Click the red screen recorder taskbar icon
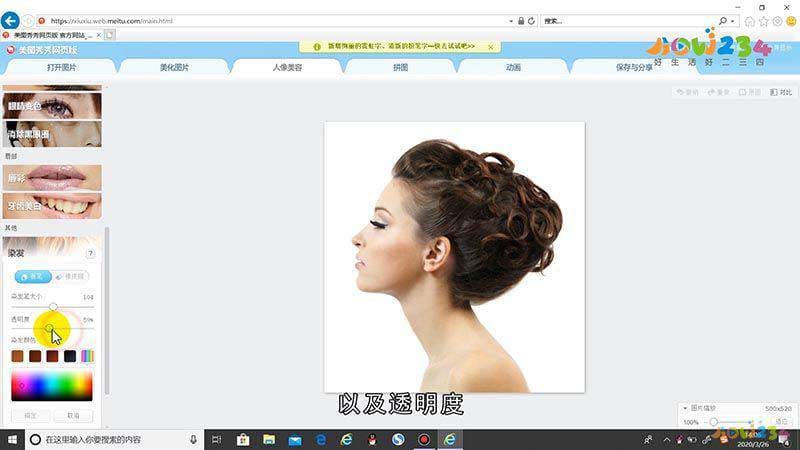Image resolution: width=800 pixels, height=450 pixels. (x=424, y=439)
